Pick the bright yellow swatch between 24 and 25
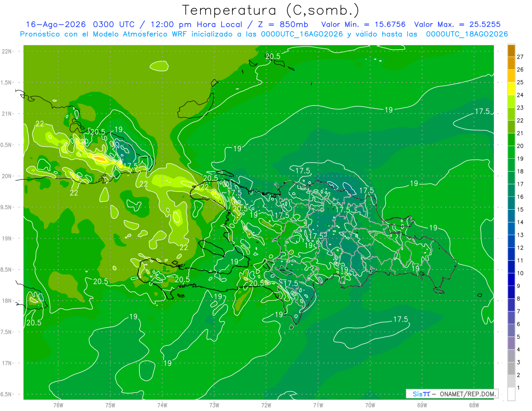The image size is (532, 411). click(x=511, y=89)
